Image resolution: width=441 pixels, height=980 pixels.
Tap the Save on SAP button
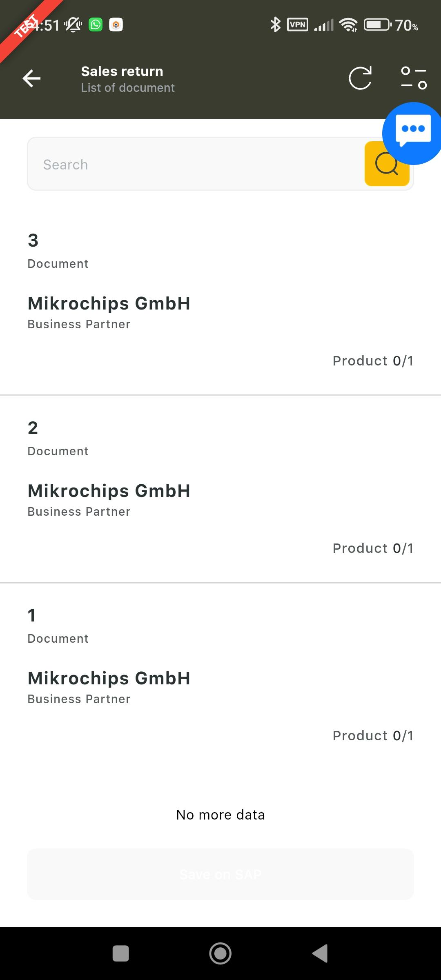[220, 874]
